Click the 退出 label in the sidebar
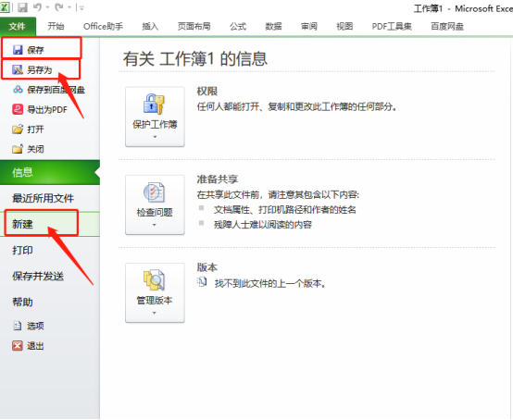The height and width of the screenshot is (420, 513). tap(35, 346)
